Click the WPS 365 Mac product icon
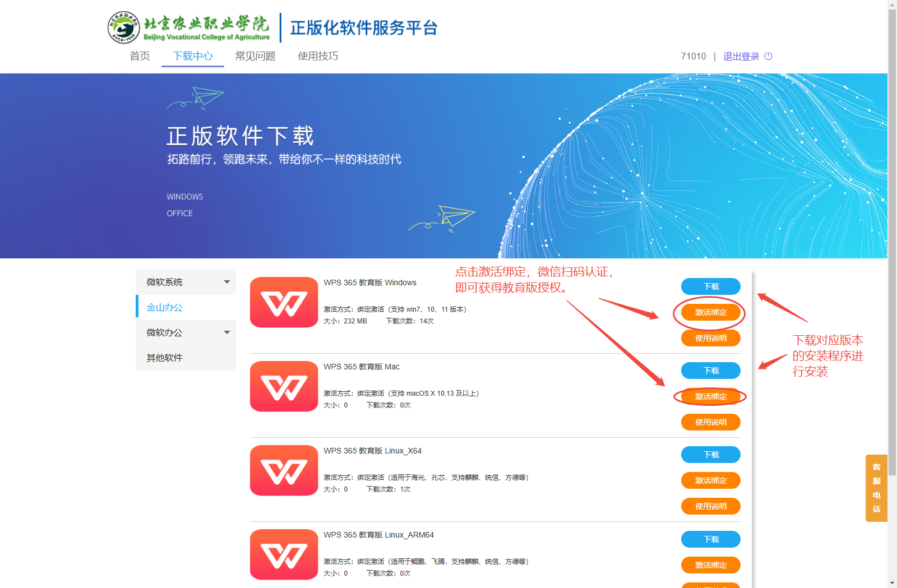 pyautogui.click(x=284, y=386)
